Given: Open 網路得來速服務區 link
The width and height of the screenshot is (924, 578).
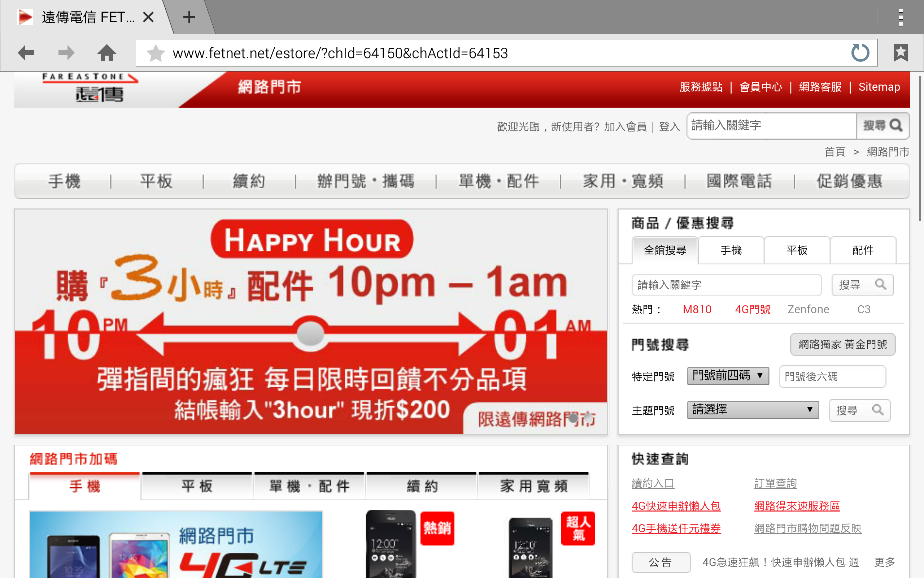Looking at the screenshot, I should (797, 506).
